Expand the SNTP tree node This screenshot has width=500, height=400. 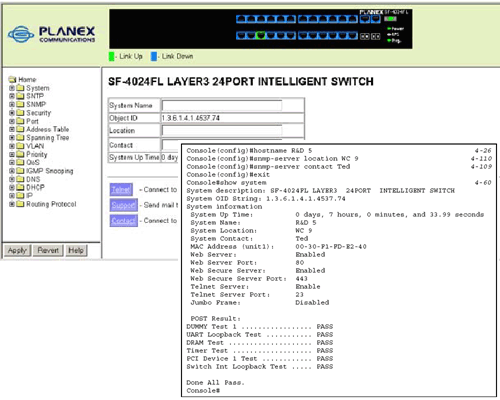pyautogui.click(x=12, y=96)
